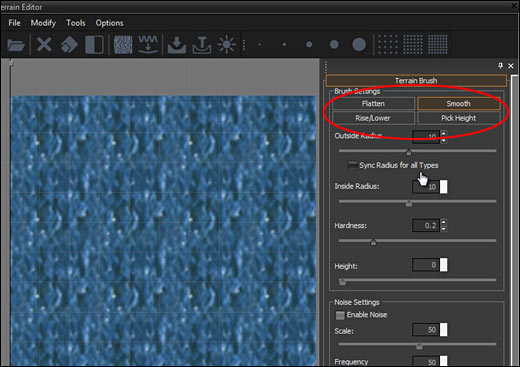Decrease Outside Radius with down arrow

click(x=443, y=140)
